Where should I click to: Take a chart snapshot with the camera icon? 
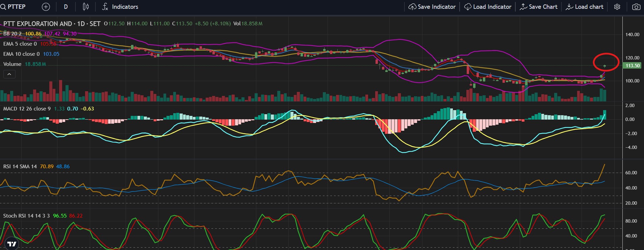click(x=636, y=7)
